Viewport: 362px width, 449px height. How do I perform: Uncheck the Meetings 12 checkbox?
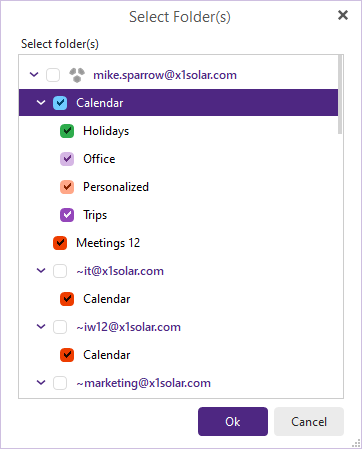tap(60, 243)
